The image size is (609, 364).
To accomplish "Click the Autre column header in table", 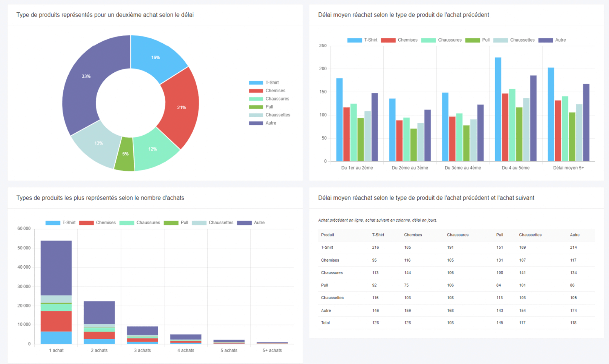I will tap(575, 235).
